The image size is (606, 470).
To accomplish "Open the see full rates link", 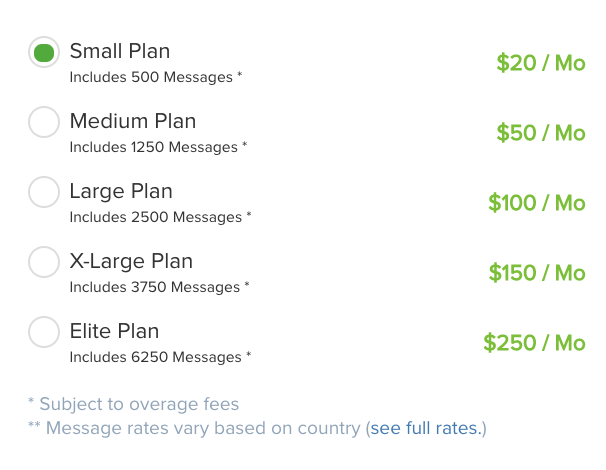I will [x=426, y=428].
